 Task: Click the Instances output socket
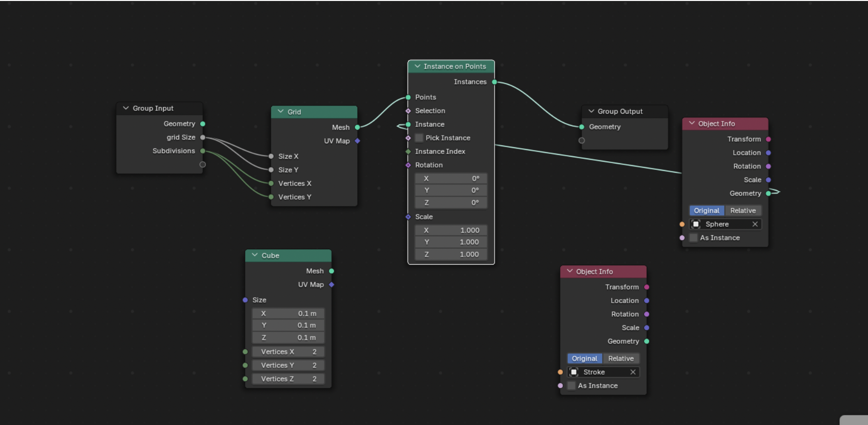tap(495, 82)
